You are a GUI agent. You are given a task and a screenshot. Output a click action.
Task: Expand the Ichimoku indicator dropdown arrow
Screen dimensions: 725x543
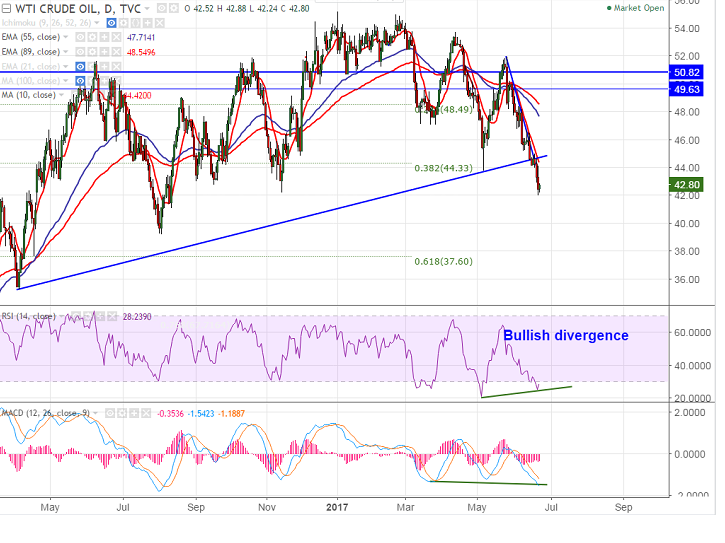(x=97, y=23)
